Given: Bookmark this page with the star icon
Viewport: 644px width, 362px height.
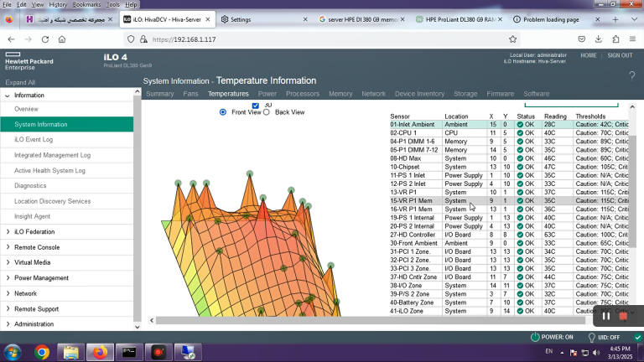Looking at the screenshot, I should 512,39.
